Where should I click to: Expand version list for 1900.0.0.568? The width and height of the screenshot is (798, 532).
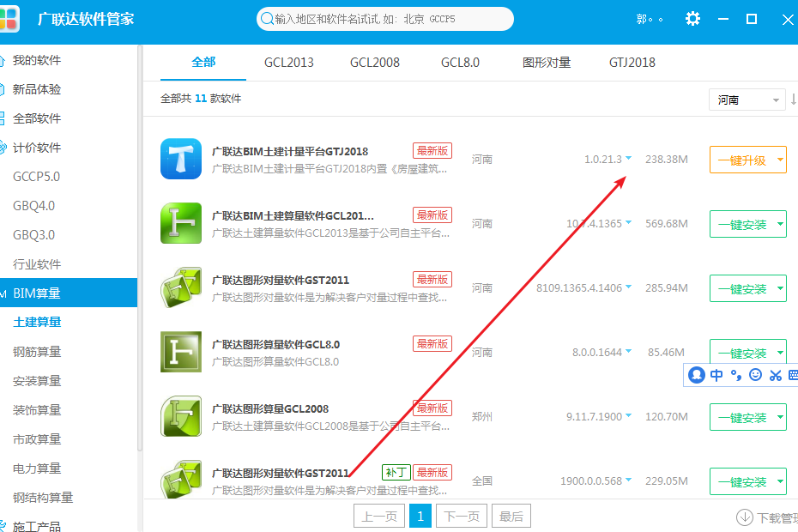pos(628,480)
